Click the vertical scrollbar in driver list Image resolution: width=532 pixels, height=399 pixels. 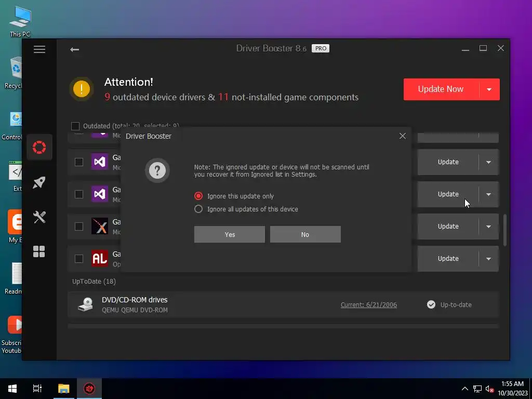pos(505,230)
